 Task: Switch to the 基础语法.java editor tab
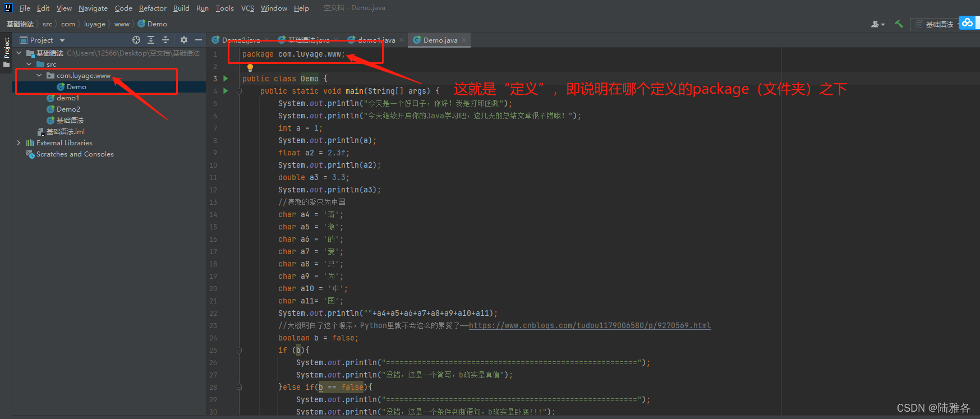tap(307, 40)
